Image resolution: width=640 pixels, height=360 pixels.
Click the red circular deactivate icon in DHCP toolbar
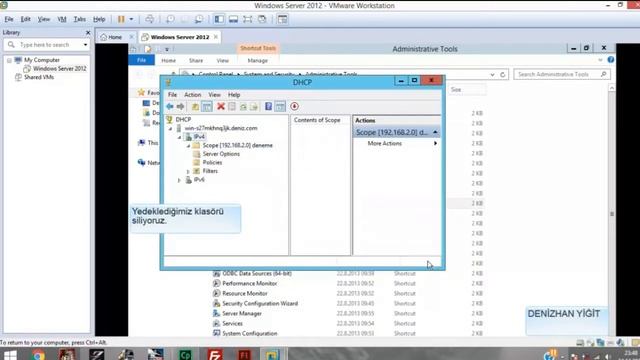click(x=294, y=107)
